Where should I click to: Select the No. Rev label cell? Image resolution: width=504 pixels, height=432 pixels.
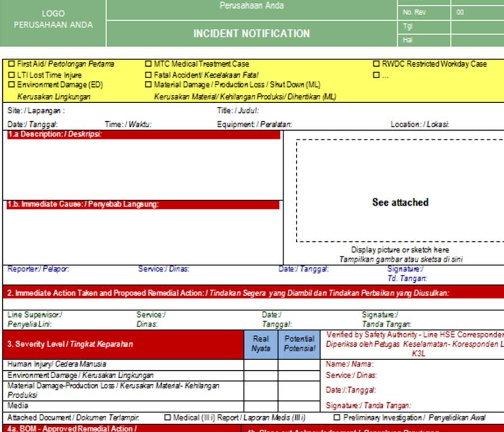(424, 12)
